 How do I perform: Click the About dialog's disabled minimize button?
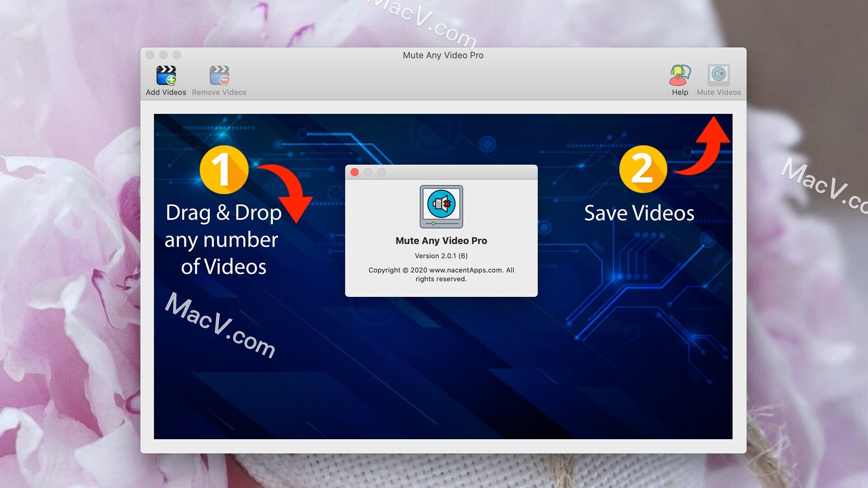point(368,172)
